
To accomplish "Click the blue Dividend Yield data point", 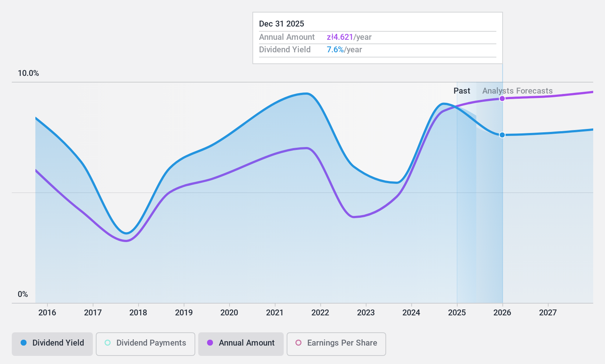I will coord(502,135).
